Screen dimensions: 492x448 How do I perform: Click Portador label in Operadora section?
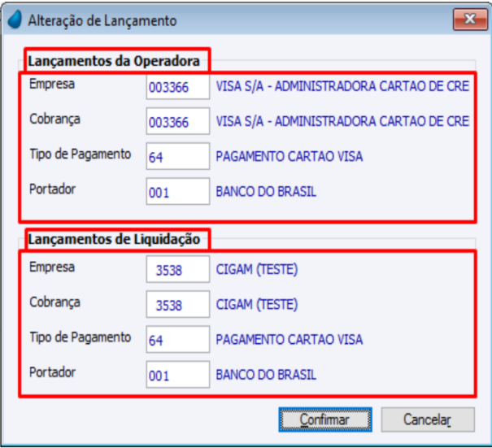point(52,189)
